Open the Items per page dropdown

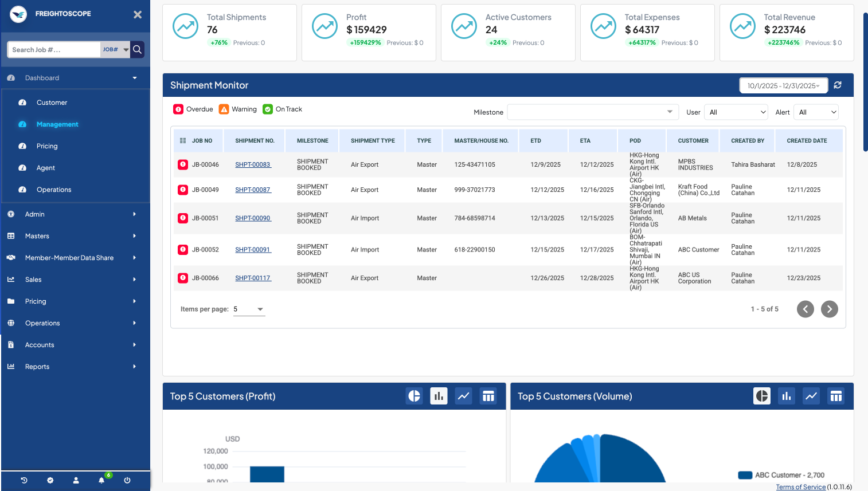click(x=249, y=309)
